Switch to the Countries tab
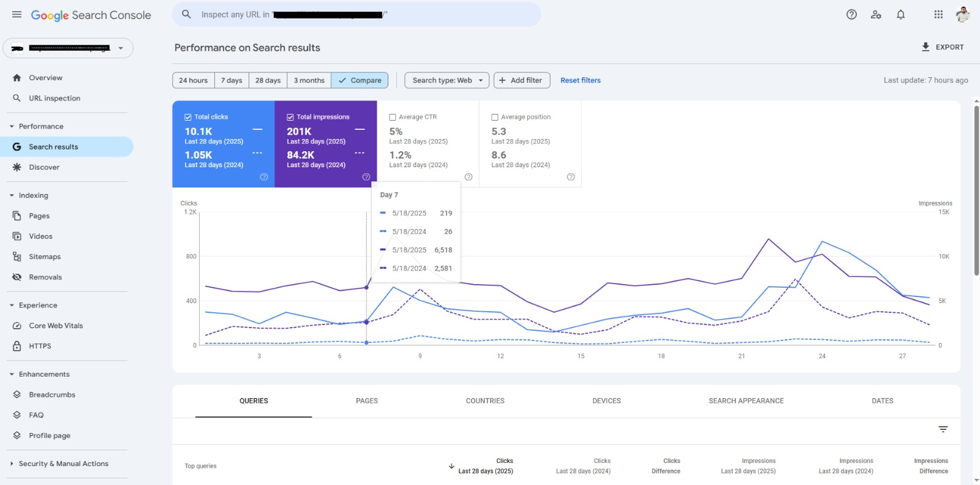 484,401
